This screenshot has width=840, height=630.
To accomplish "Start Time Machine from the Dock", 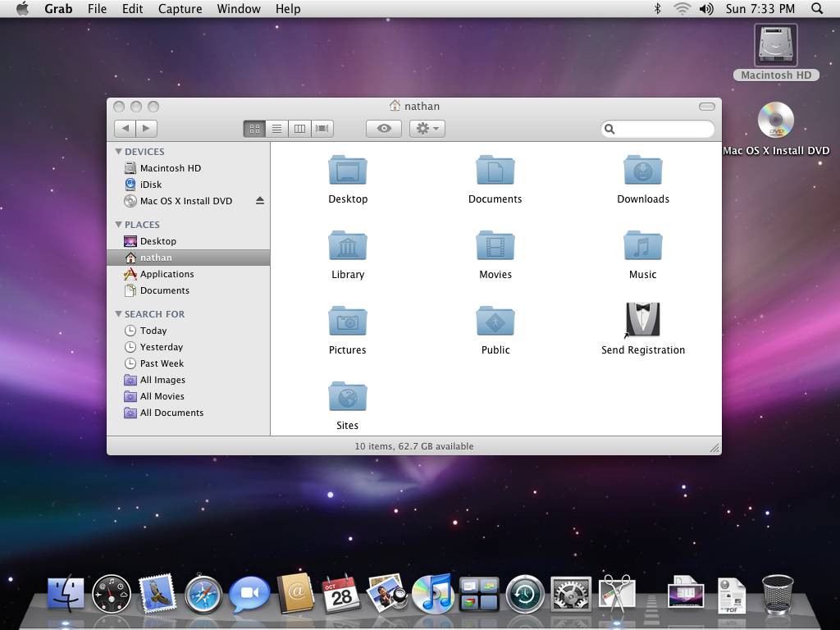I will click(x=525, y=592).
